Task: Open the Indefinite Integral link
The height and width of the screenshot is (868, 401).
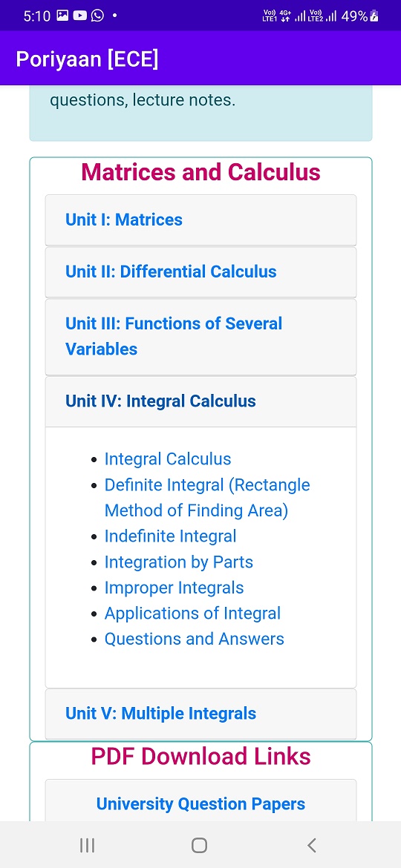Action: click(171, 536)
